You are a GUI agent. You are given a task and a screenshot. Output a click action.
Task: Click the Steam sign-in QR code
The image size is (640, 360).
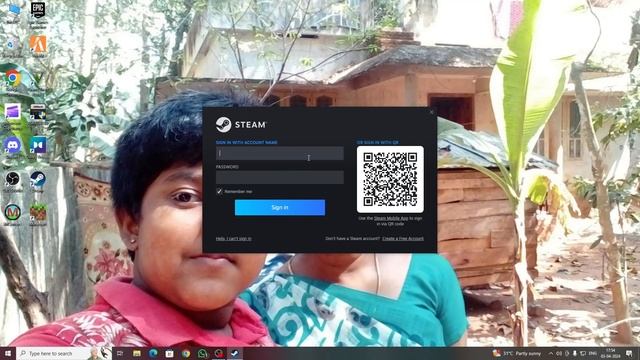390,180
